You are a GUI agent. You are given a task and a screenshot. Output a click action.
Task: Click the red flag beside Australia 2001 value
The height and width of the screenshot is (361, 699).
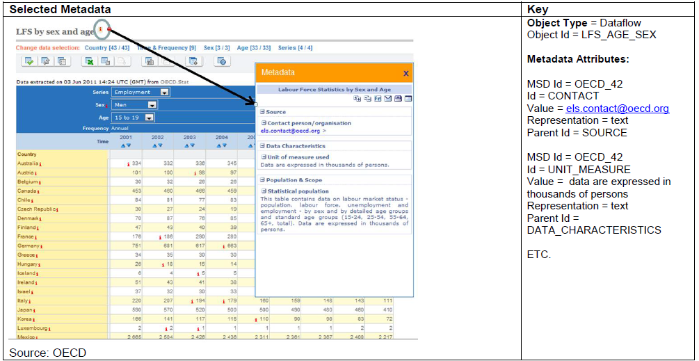pos(127,164)
